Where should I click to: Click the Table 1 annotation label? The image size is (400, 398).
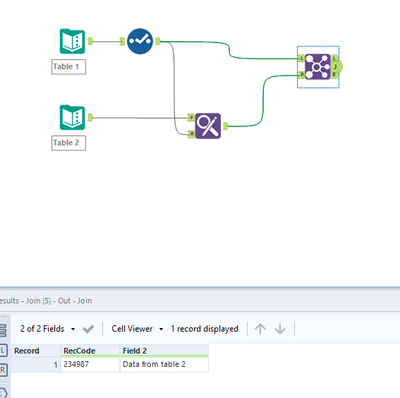point(68,67)
